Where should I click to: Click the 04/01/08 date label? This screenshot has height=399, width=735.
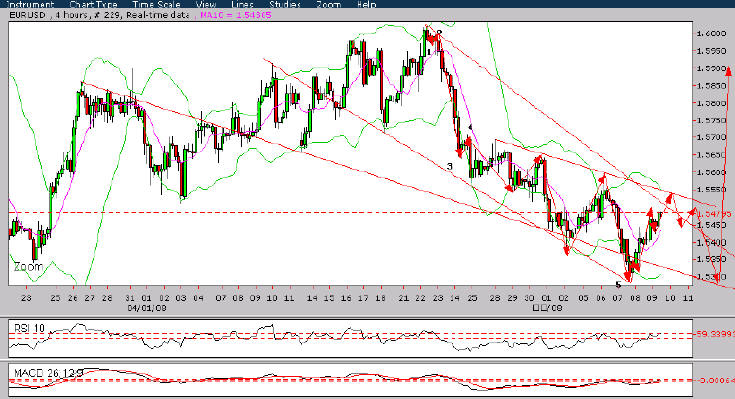[x=147, y=308]
